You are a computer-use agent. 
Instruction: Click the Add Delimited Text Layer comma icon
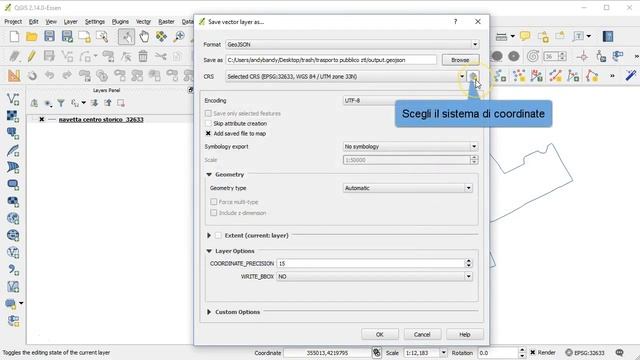13,270
